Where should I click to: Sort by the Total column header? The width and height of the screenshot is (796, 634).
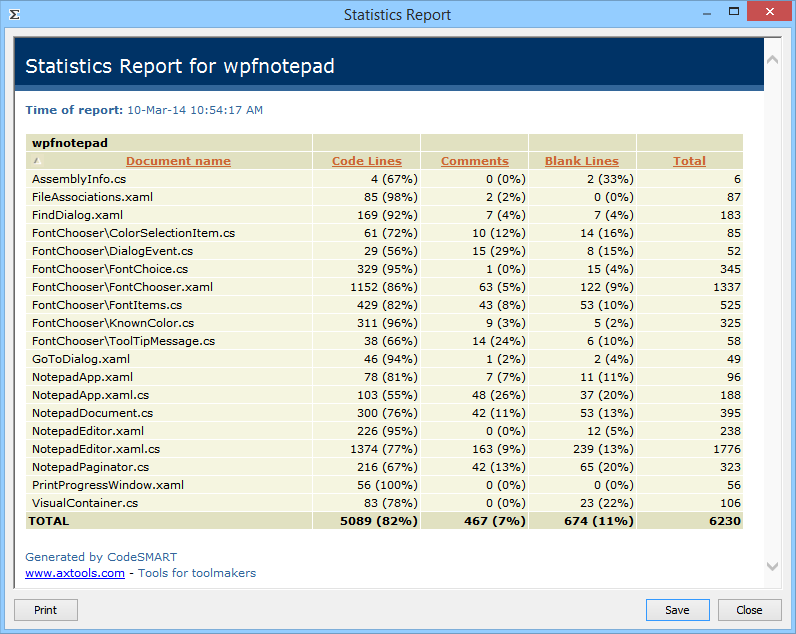point(689,161)
